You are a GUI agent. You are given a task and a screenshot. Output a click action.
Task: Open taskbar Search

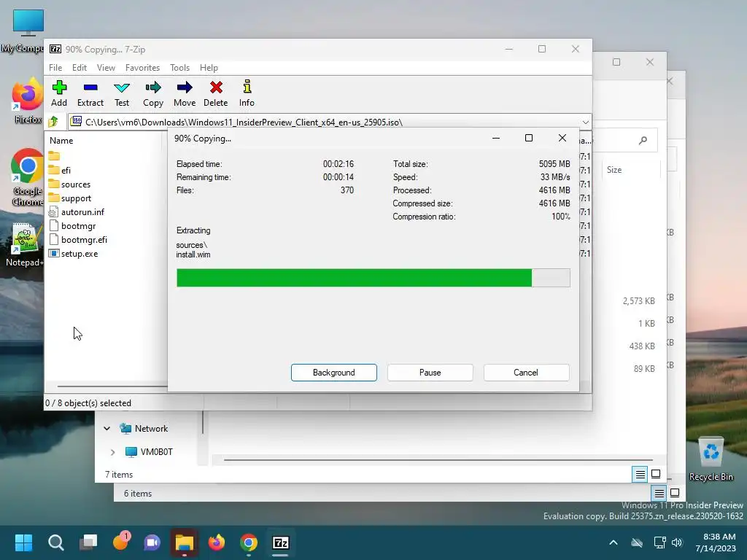pos(55,542)
